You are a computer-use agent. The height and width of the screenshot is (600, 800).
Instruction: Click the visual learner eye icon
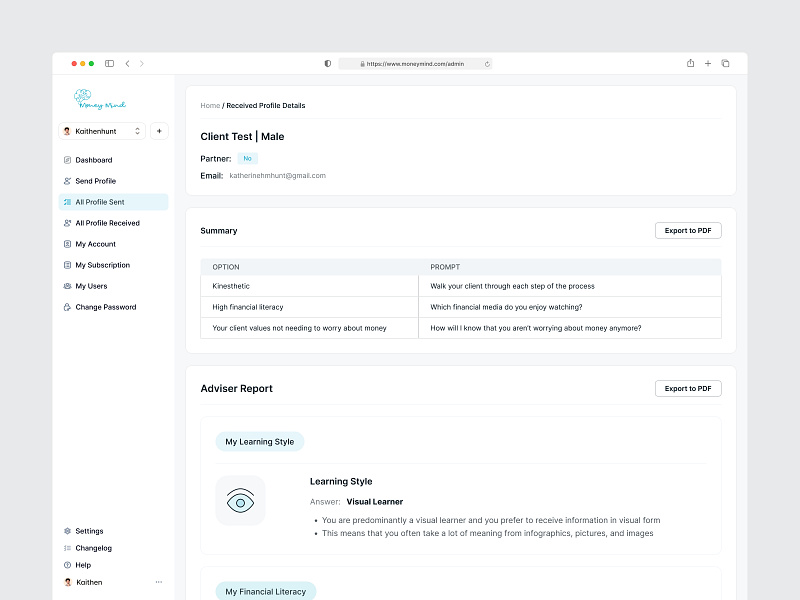pyautogui.click(x=240, y=500)
